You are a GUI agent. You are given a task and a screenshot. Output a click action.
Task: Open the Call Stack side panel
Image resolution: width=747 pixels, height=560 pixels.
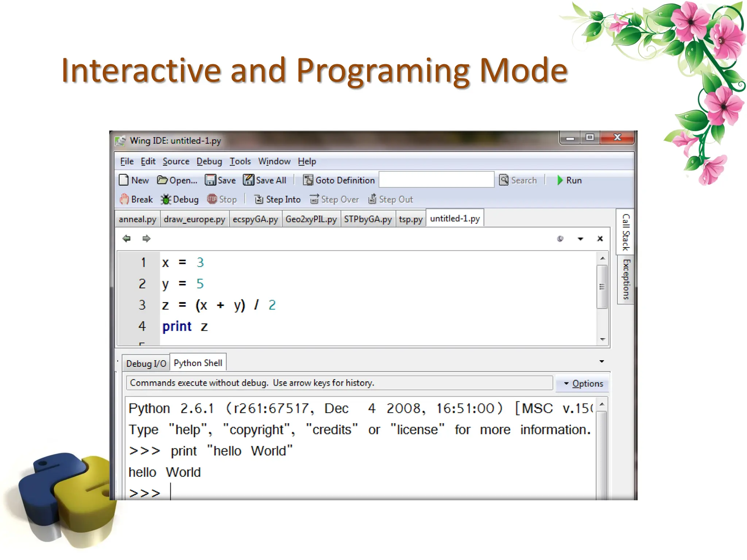(626, 232)
